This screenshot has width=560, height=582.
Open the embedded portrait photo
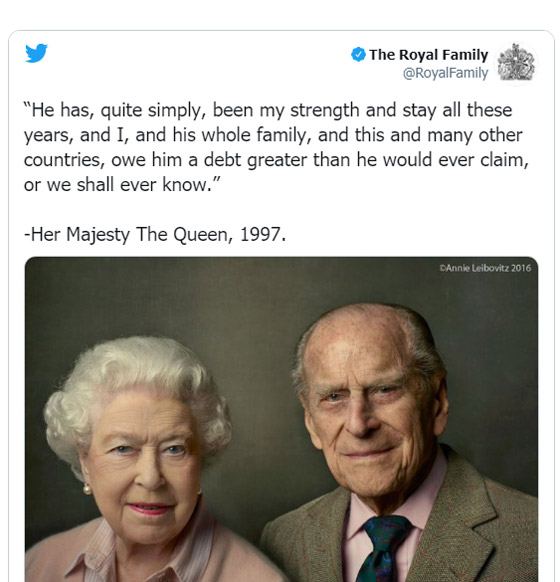click(281, 419)
